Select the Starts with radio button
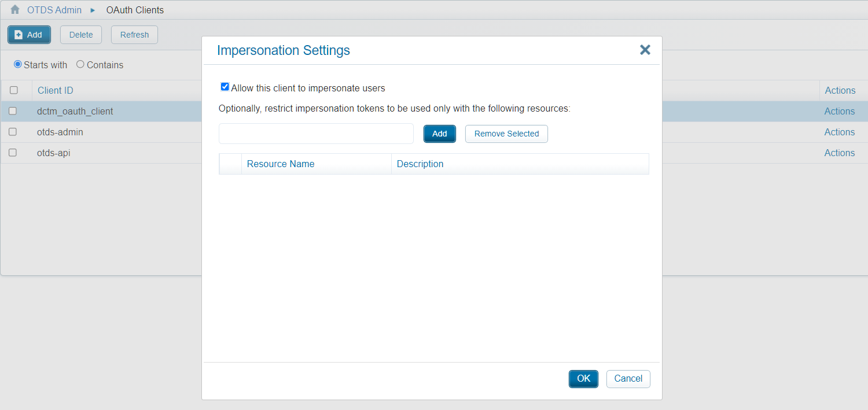This screenshot has height=410, width=868. (18, 64)
